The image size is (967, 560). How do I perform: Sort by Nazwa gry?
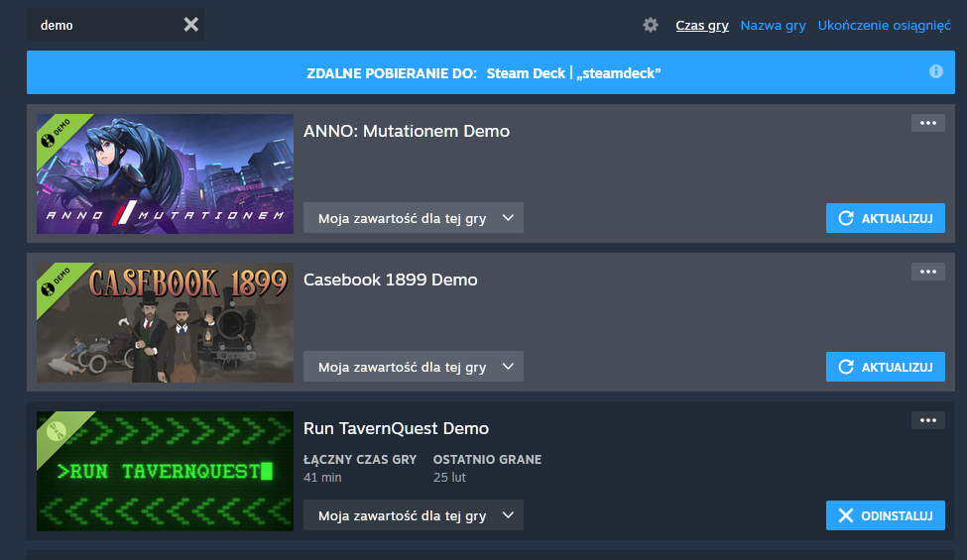(x=773, y=25)
